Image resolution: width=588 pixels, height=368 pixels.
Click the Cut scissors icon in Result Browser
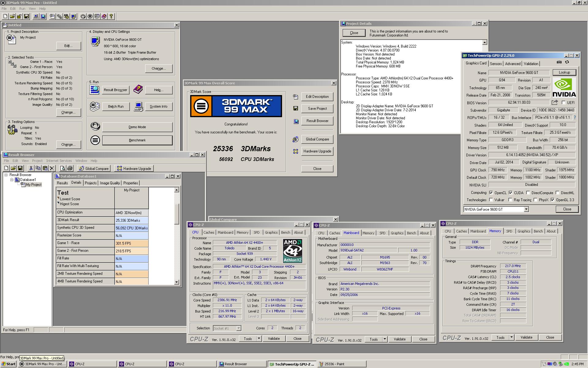[x=31, y=168]
